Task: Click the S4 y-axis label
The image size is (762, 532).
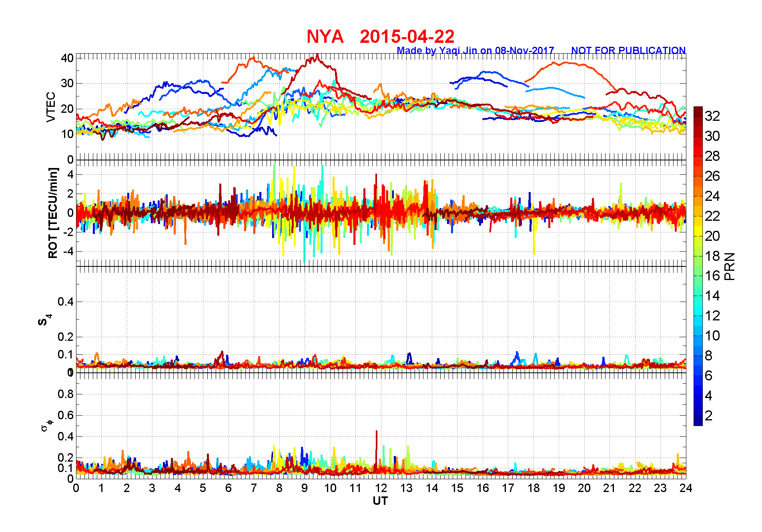Action: (x=45, y=320)
